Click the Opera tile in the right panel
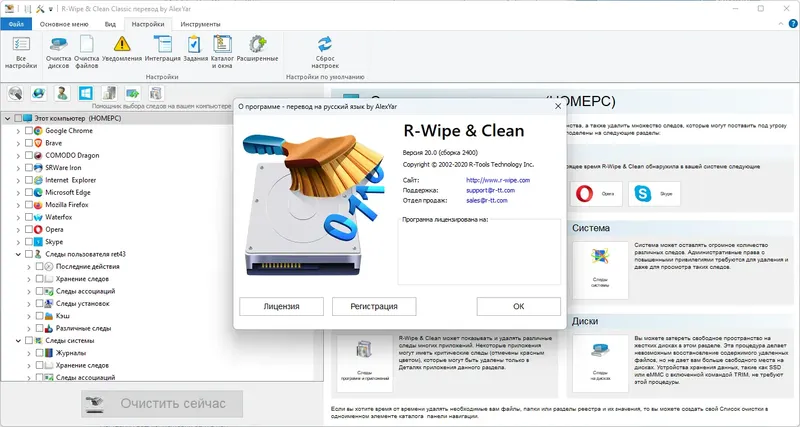This screenshot has width=800, height=427. click(x=596, y=194)
